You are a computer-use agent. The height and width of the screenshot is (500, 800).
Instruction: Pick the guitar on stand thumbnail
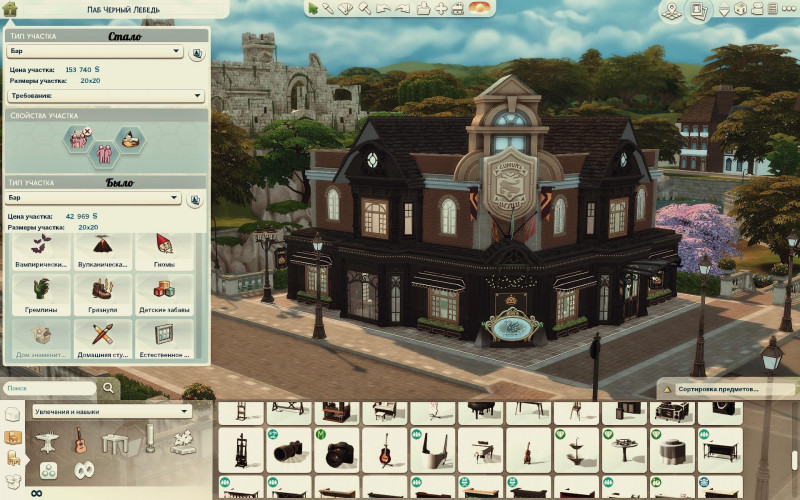(385, 450)
